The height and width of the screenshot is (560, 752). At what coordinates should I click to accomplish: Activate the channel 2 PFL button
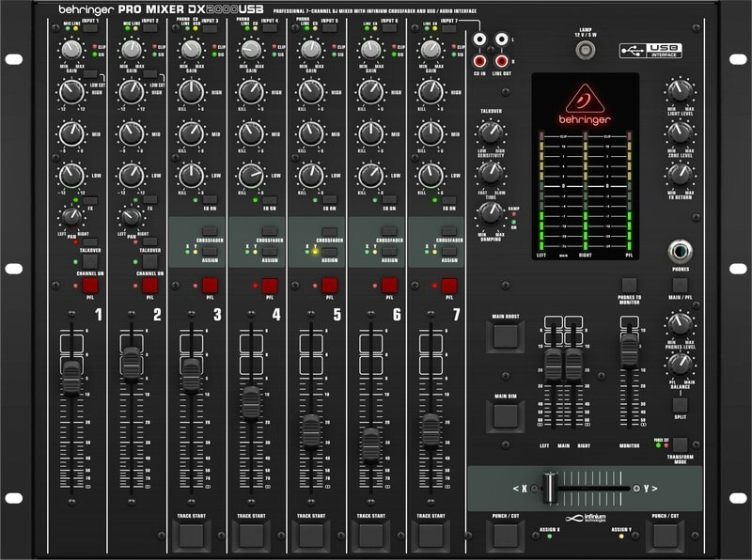pos(149,286)
